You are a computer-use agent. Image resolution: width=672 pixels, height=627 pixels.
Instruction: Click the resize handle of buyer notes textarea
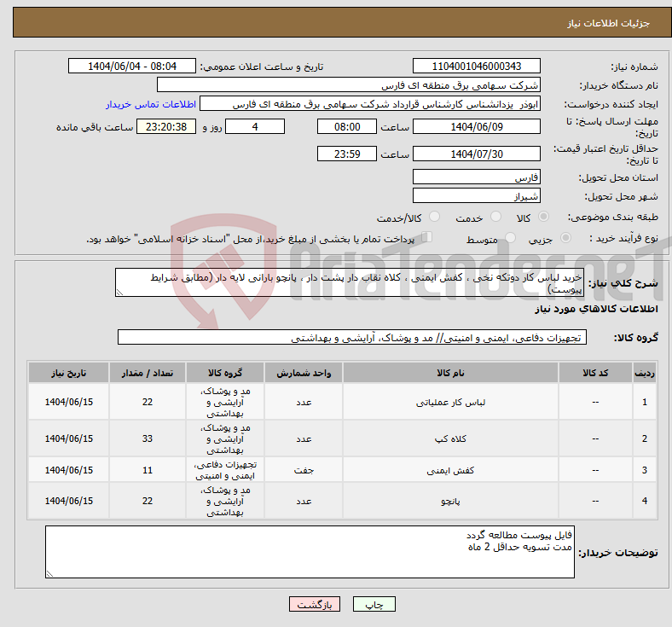click(49, 573)
